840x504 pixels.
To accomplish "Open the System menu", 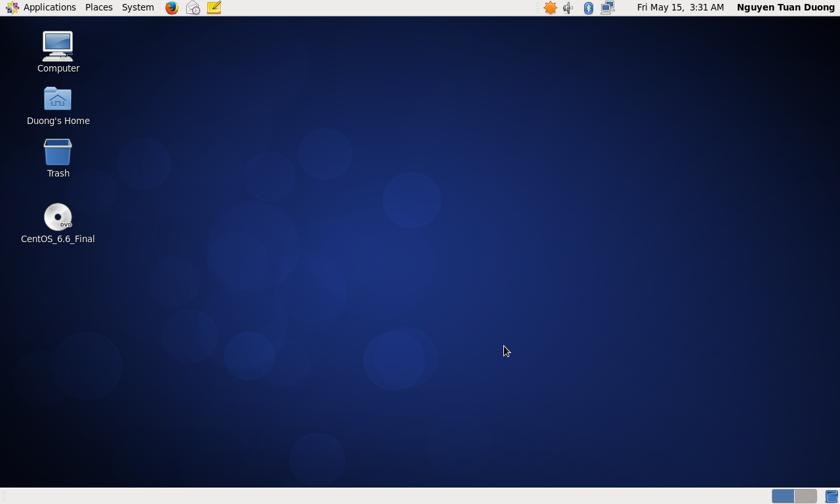I will 138,7.
